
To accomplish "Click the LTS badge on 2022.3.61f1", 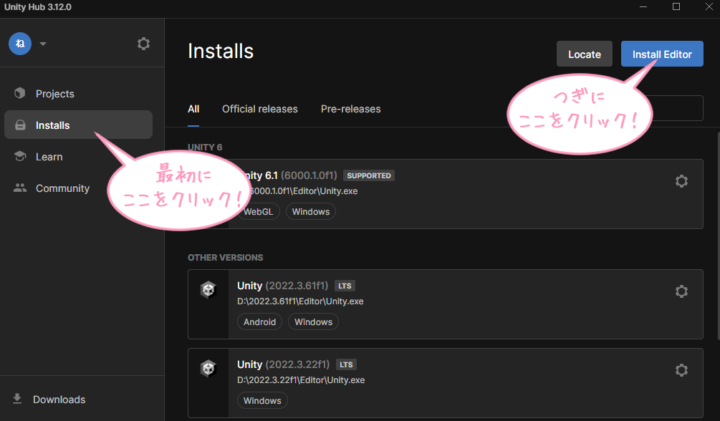I will point(345,286).
